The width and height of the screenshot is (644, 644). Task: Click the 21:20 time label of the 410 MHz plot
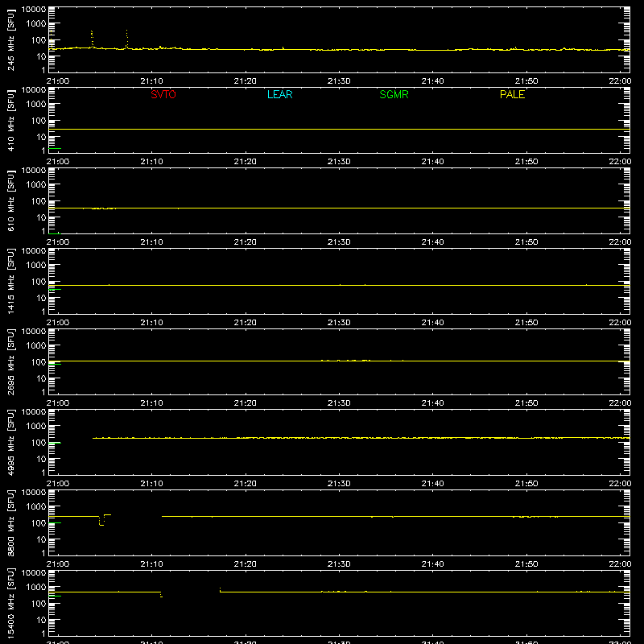coord(246,162)
